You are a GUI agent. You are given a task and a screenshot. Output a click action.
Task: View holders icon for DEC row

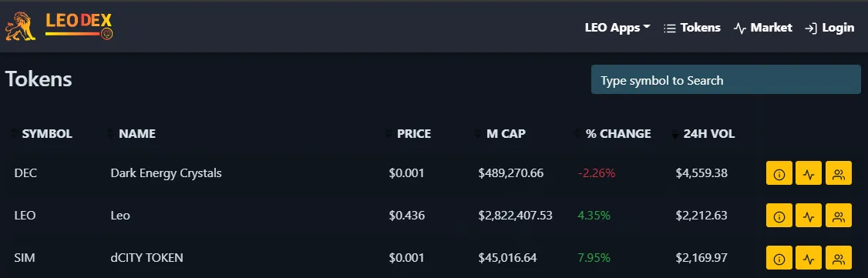coord(839,173)
